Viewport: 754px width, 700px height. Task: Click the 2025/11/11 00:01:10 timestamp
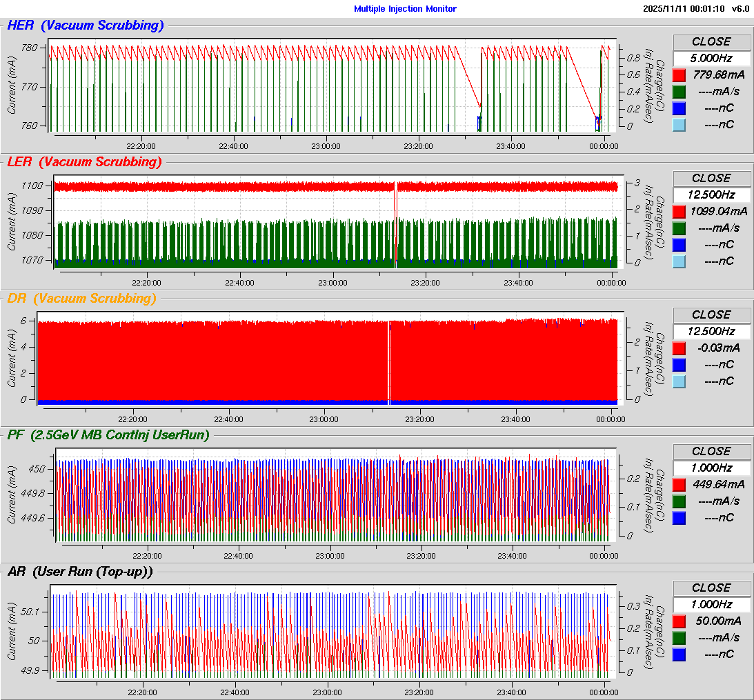(x=684, y=9)
